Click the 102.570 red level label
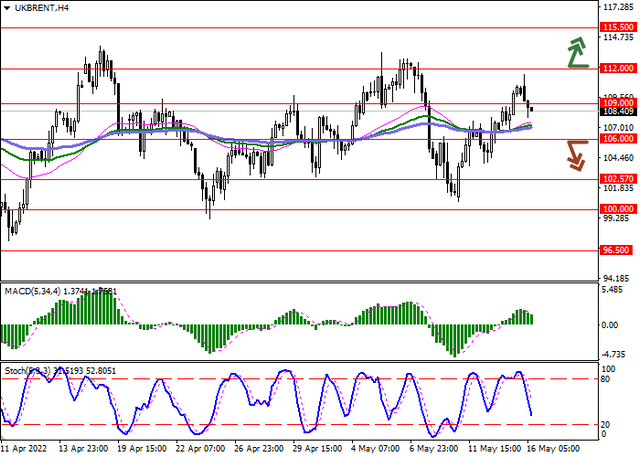The image size is (640, 457). pos(618,179)
